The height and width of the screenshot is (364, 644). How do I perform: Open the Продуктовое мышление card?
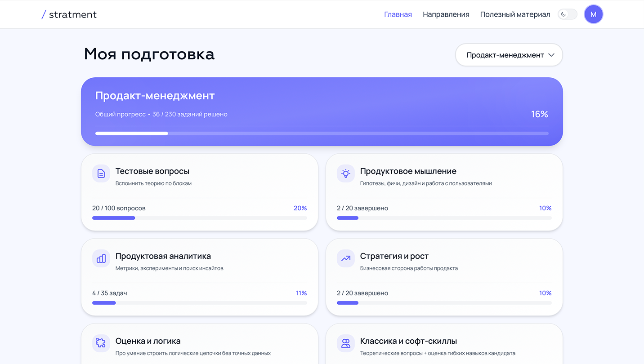click(x=444, y=192)
